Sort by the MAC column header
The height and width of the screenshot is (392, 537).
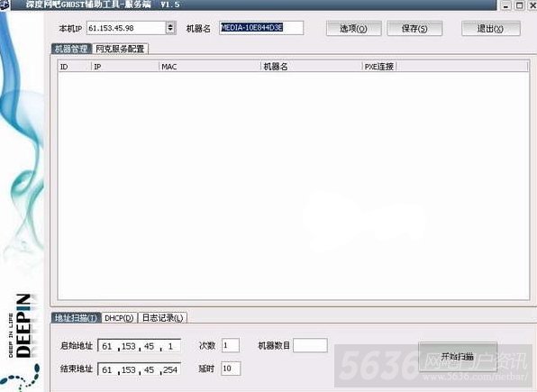click(210, 67)
